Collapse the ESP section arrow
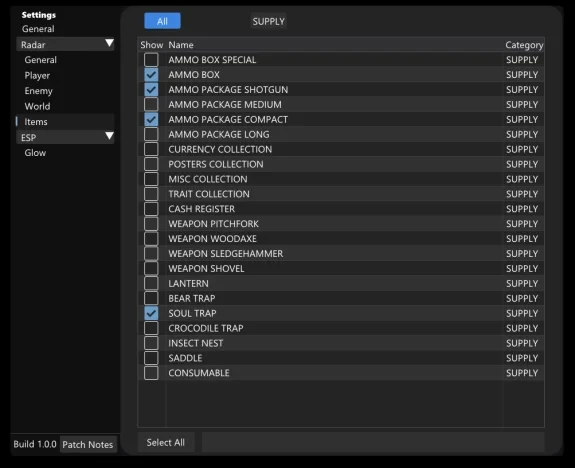The height and width of the screenshot is (468, 575). coord(109,136)
